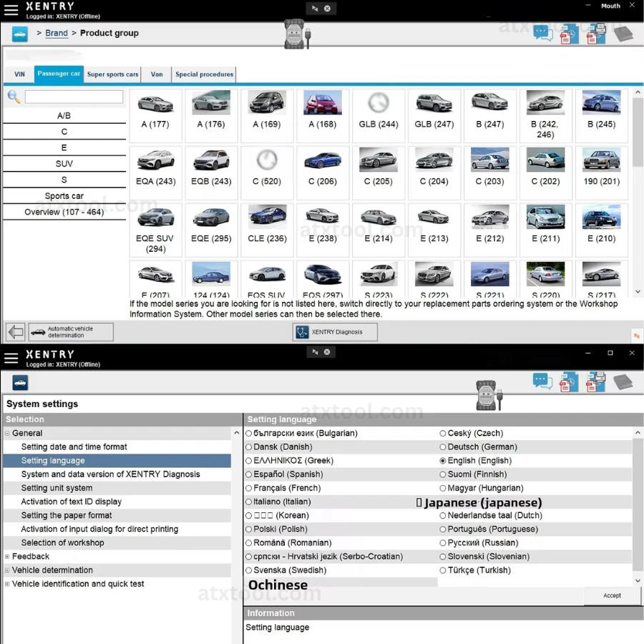644x644 pixels.
Task: Click Automatic vehicle determination button
Action: [x=71, y=332]
